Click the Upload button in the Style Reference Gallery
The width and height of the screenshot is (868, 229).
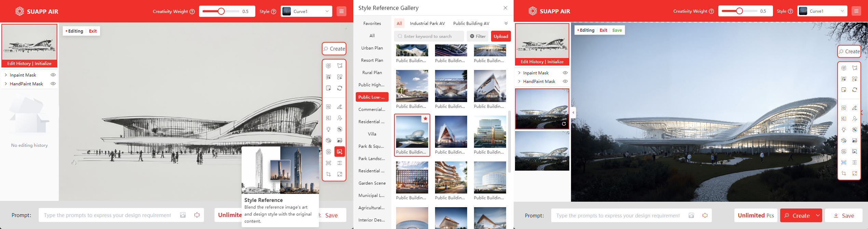[501, 36]
